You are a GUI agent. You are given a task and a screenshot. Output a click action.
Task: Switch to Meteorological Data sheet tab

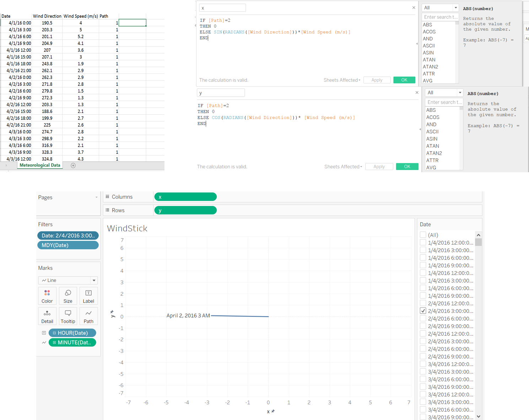40,165
